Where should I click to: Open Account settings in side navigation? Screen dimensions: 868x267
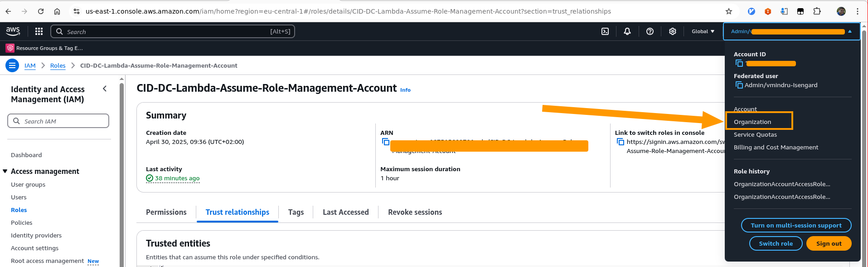tap(34, 248)
